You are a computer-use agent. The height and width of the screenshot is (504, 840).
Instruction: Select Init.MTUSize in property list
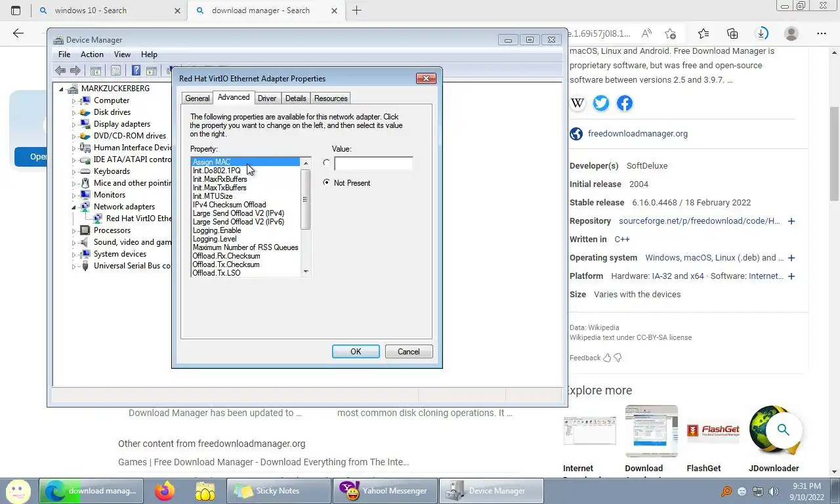213,196
